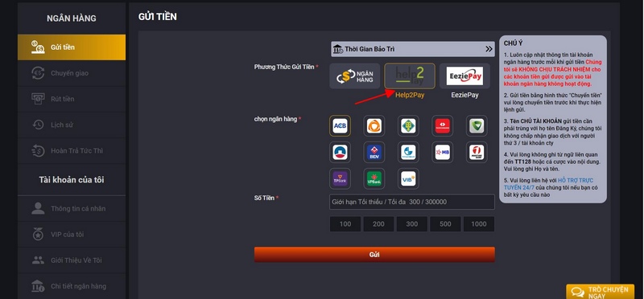Choose Ngân Hàng deposit method
644x299 pixels.
click(355, 76)
